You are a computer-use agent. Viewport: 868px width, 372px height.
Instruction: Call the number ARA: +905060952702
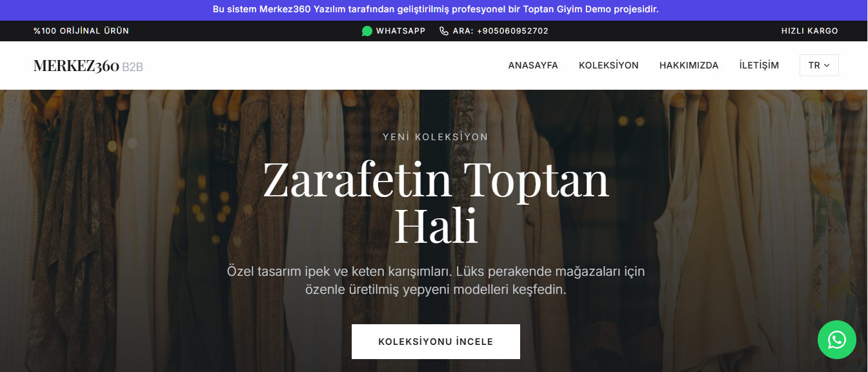494,31
